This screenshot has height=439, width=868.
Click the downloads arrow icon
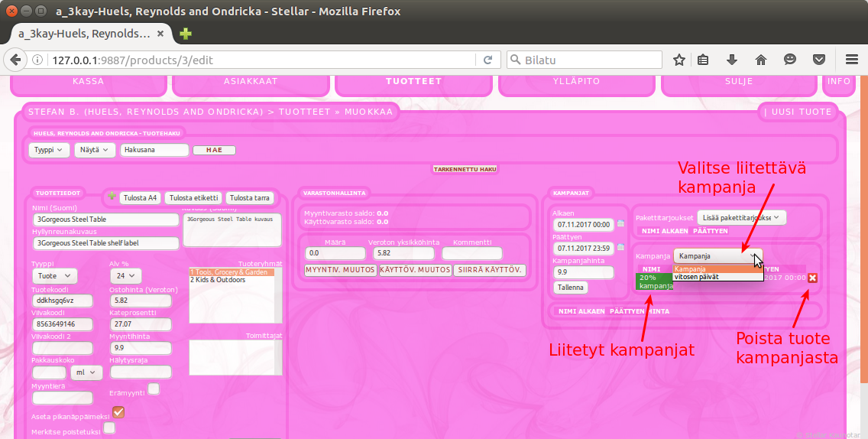coord(731,60)
